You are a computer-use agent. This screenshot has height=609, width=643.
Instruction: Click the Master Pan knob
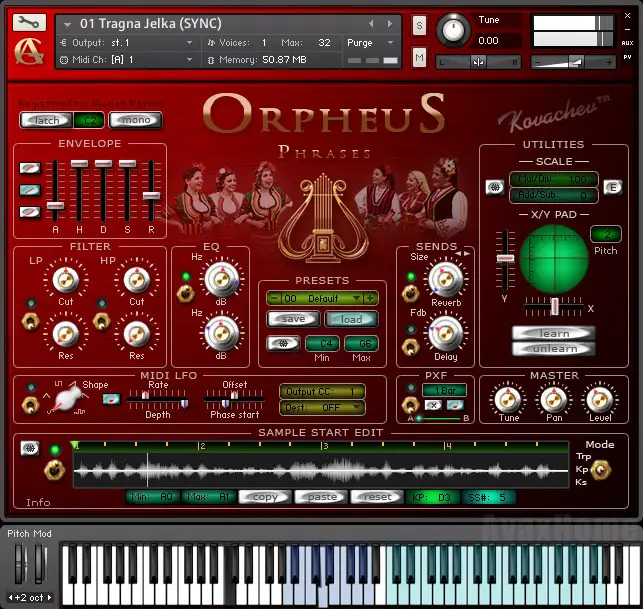[554, 399]
